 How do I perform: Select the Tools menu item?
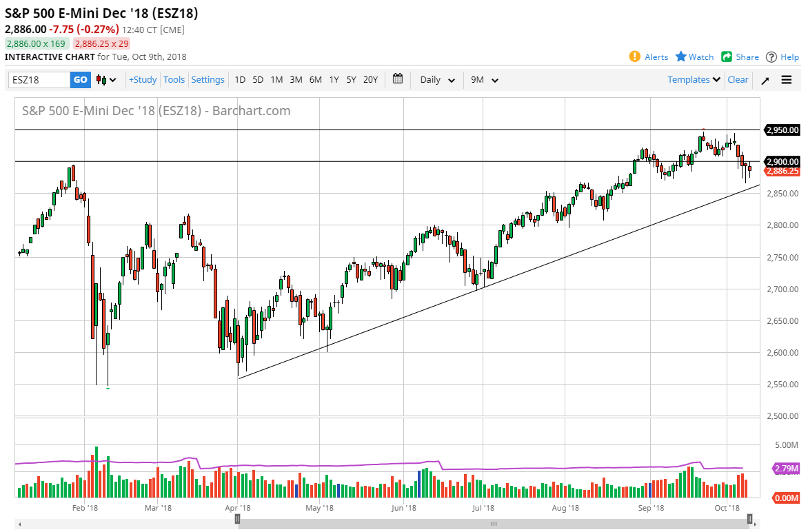(174, 79)
